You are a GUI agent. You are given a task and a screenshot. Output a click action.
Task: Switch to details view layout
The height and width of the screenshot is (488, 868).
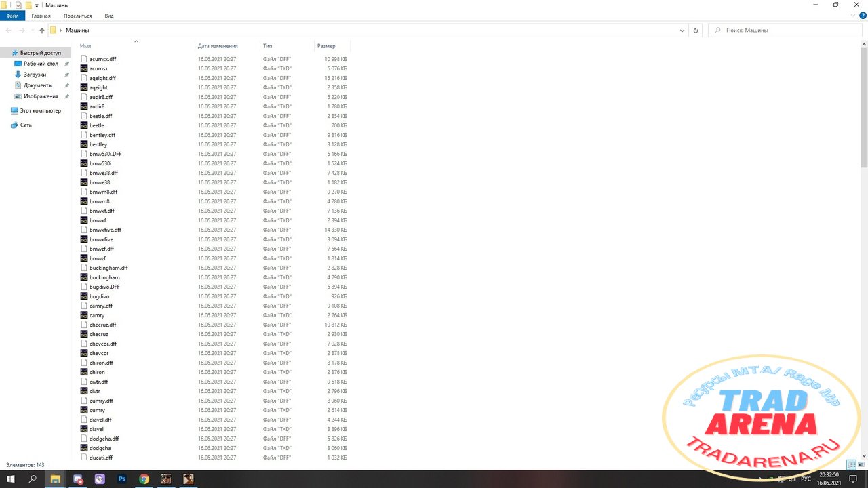(851, 465)
